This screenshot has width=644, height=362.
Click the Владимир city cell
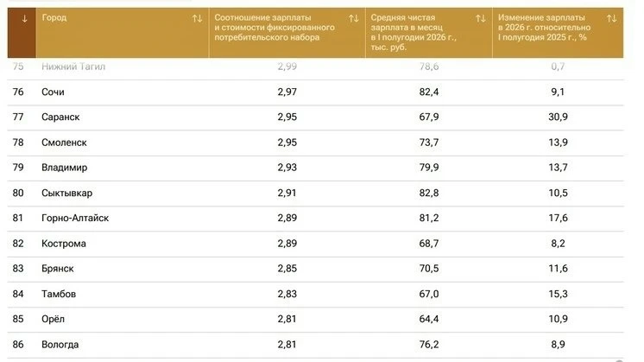(x=65, y=168)
